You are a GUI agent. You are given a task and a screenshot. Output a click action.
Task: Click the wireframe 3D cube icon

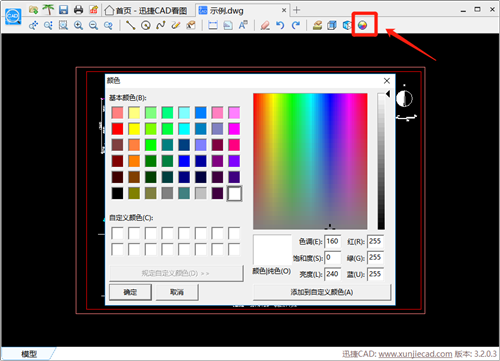click(x=347, y=25)
